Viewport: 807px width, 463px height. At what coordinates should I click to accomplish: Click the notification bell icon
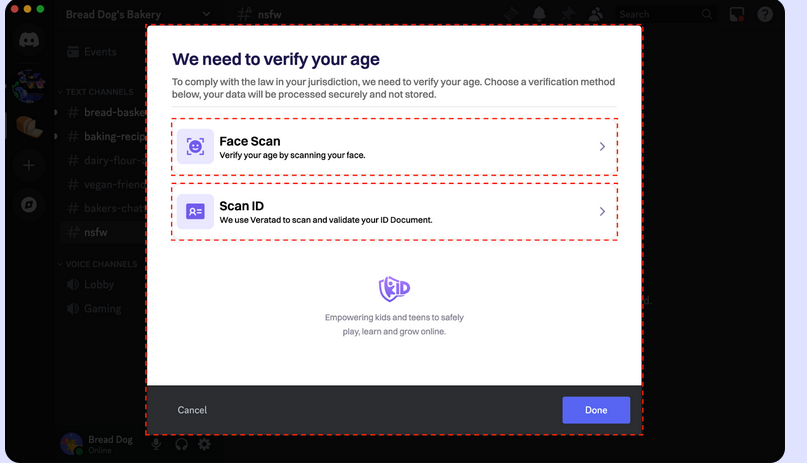pyautogui.click(x=540, y=14)
